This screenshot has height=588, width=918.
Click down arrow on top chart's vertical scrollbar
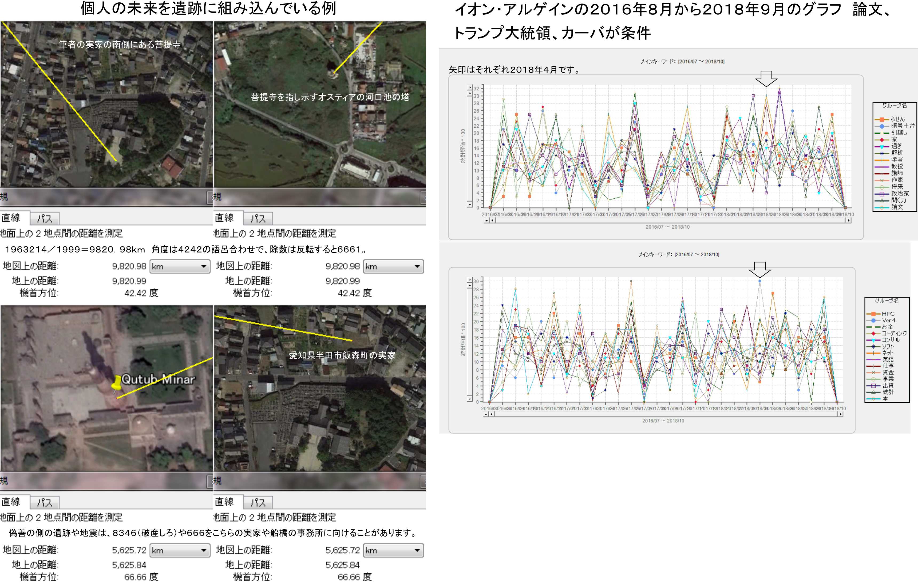[x=470, y=205]
